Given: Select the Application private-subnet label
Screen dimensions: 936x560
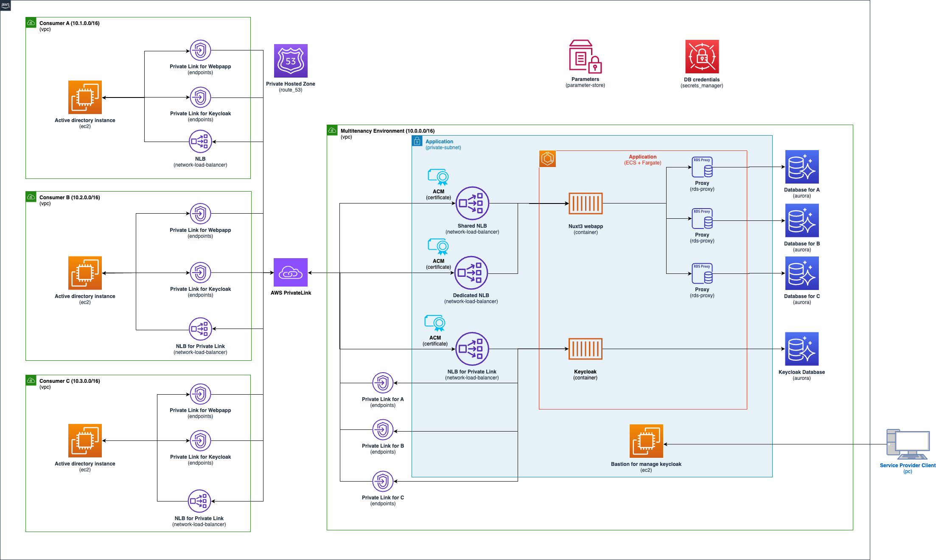Looking at the screenshot, I should (x=439, y=142).
